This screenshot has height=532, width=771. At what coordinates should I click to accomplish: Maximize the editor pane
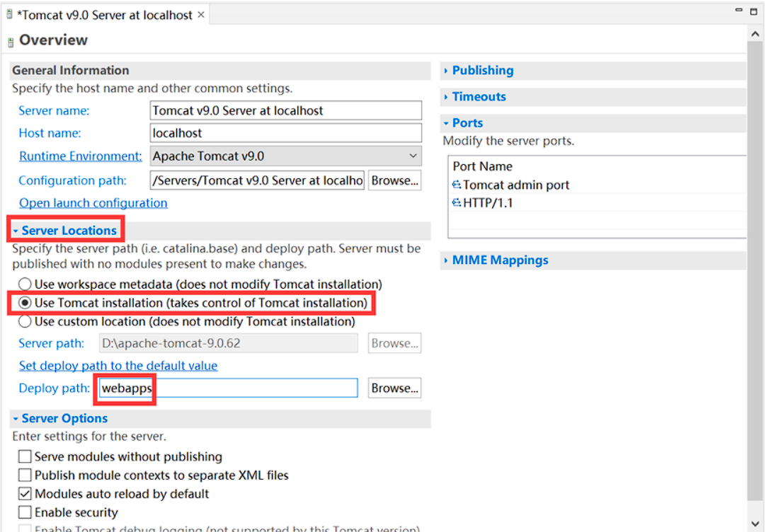(753, 11)
